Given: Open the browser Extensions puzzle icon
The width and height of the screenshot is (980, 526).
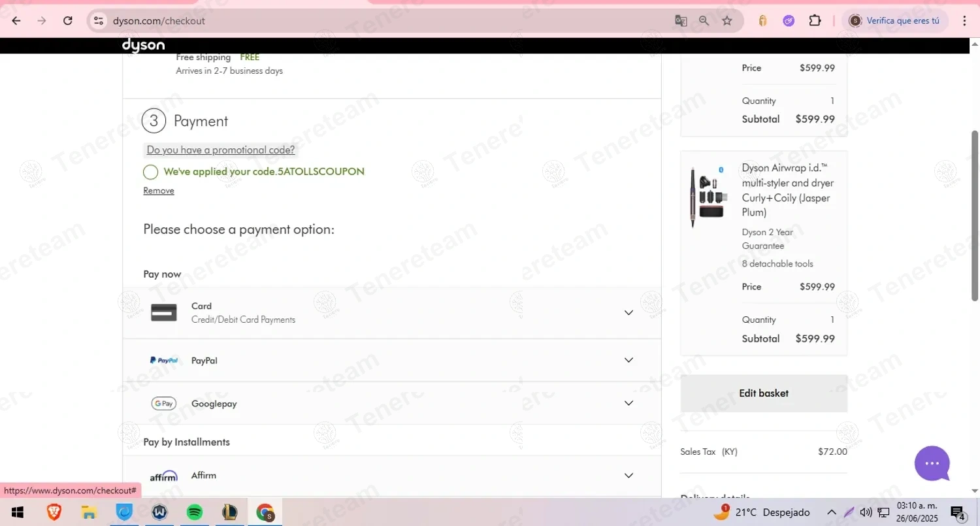Looking at the screenshot, I should (x=815, y=21).
